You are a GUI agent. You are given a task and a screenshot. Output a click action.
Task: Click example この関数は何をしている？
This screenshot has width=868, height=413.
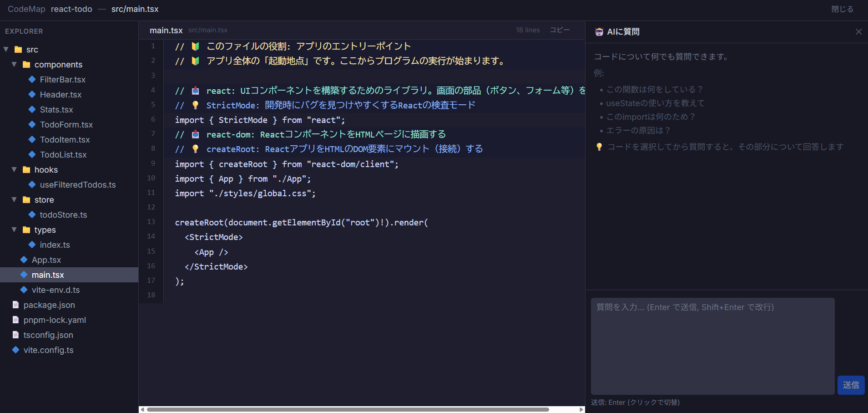point(655,89)
